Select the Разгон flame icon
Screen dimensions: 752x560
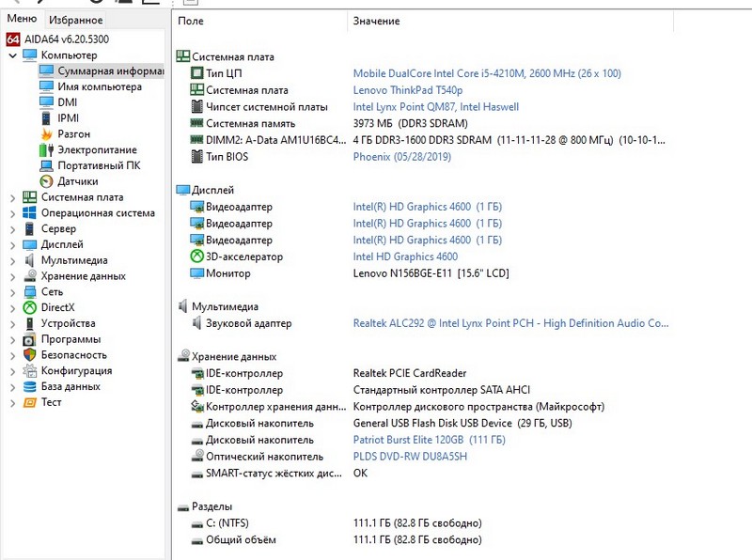46,134
